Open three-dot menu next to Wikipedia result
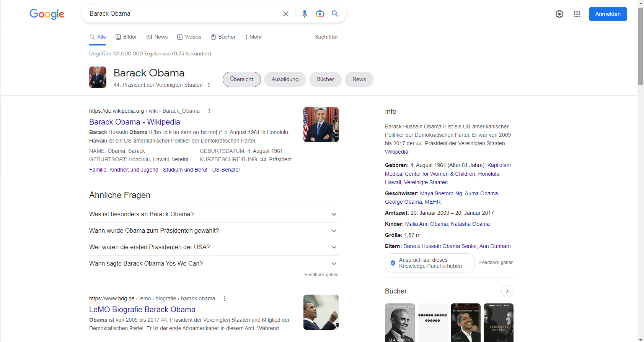 (209, 111)
